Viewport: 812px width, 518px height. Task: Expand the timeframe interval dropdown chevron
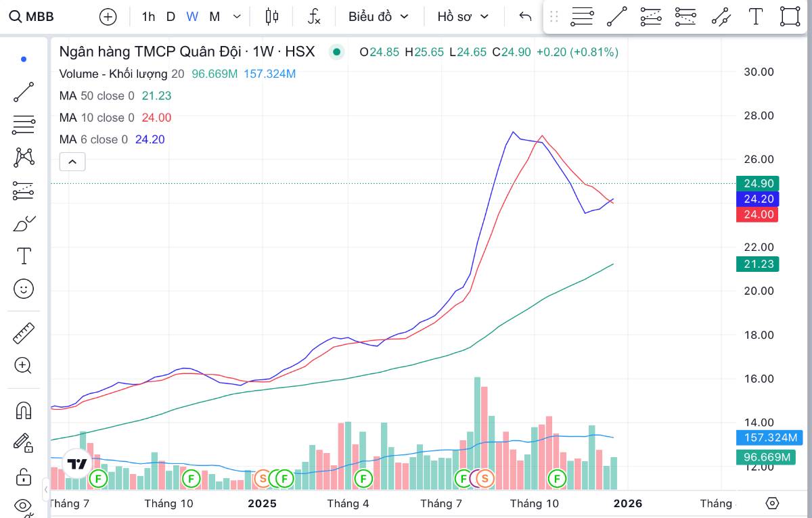[236, 17]
